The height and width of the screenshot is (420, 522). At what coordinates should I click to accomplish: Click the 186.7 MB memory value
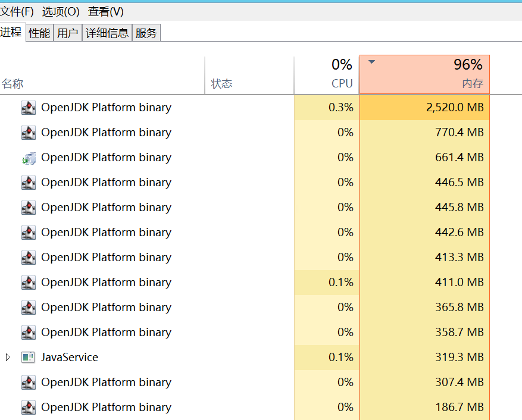(x=460, y=407)
